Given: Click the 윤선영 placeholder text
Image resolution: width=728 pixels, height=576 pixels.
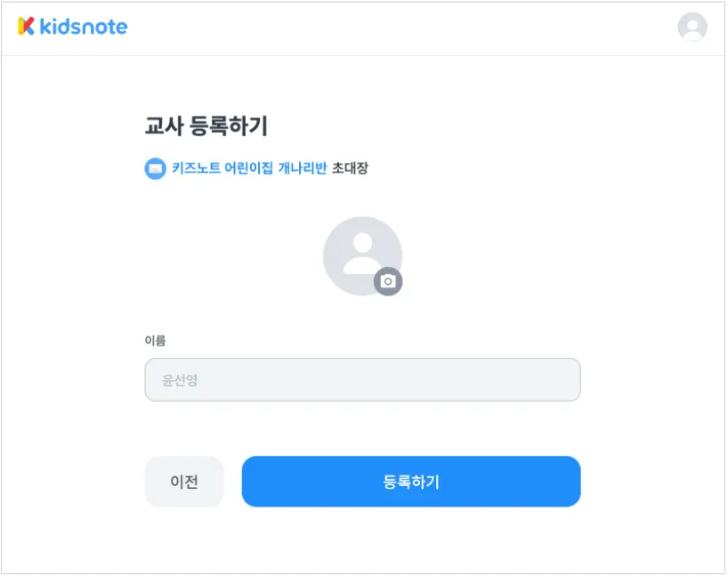Looking at the screenshot, I should coord(180,380).
